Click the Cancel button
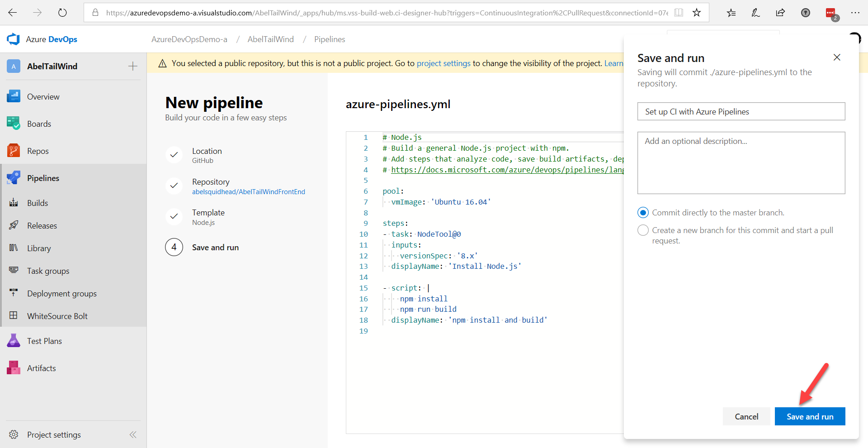The width and height of the screenshot is (868, 448). click(x=746, y=416)
